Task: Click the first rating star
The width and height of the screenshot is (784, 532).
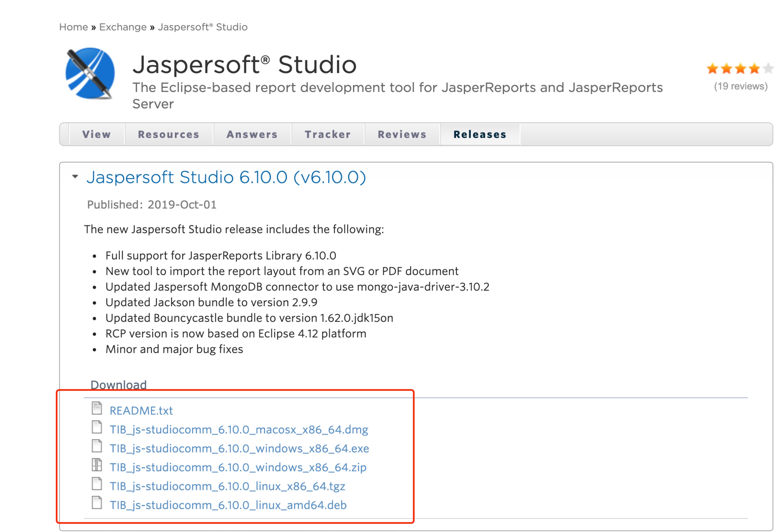Action: click(713, 69)
